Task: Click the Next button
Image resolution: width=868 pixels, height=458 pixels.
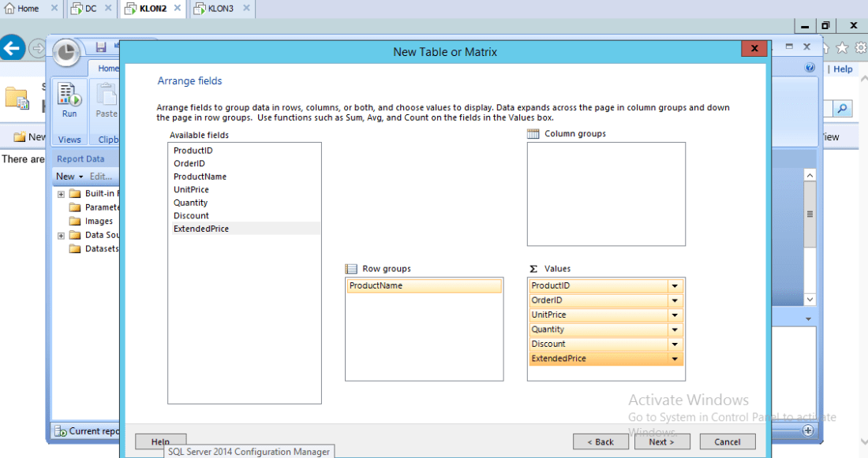Action: [x=662, y=441]
